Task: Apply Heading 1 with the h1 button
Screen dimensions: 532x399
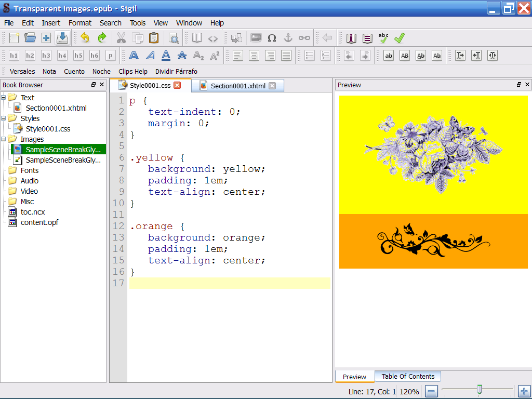Action: tap(14, 56)
